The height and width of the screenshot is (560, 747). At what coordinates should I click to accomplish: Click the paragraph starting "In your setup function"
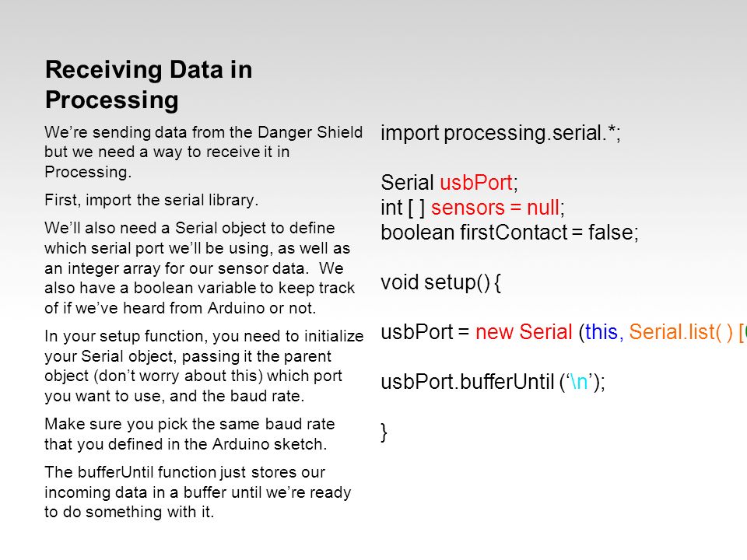204,366
